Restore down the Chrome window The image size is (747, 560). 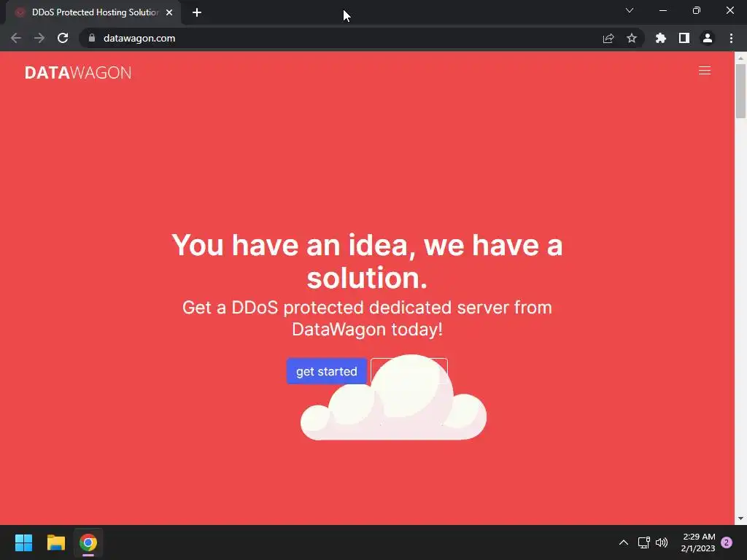[x=697, y=10]
